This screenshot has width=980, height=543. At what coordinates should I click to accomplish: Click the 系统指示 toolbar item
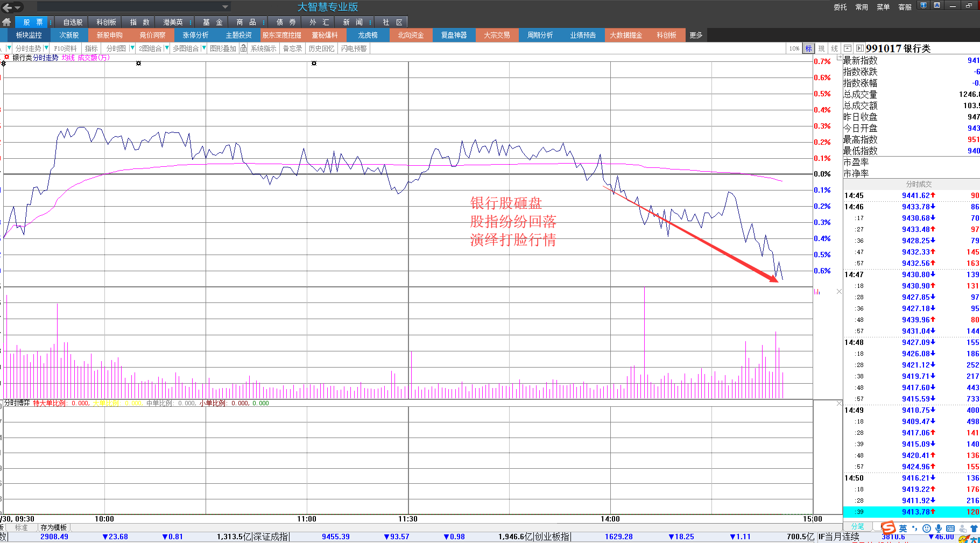tap(263, 48)
